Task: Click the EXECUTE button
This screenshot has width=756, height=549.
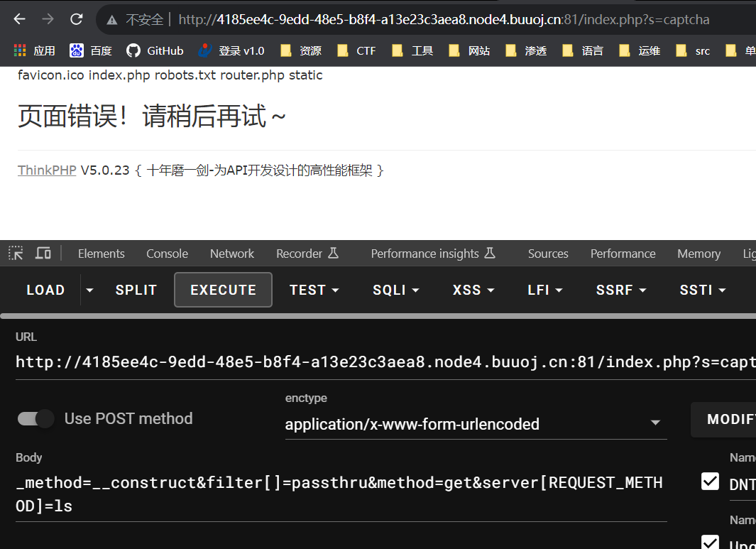Action: coord(223,290)
